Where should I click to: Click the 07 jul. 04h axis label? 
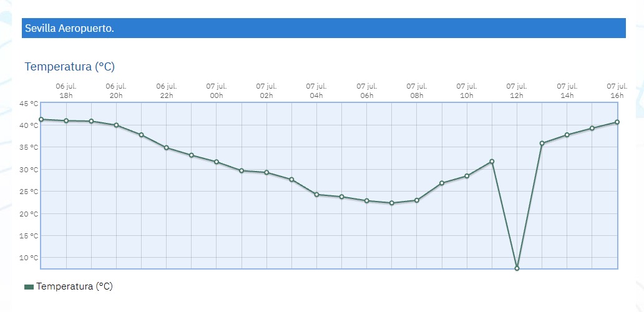(x=316, y=90)
